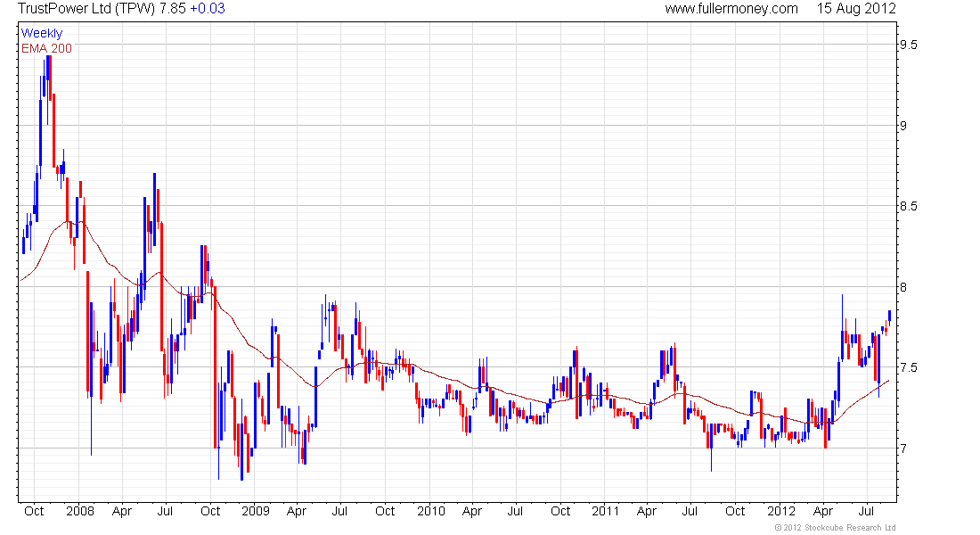Click the first "Oct" label on the time axis

[34, 511]
